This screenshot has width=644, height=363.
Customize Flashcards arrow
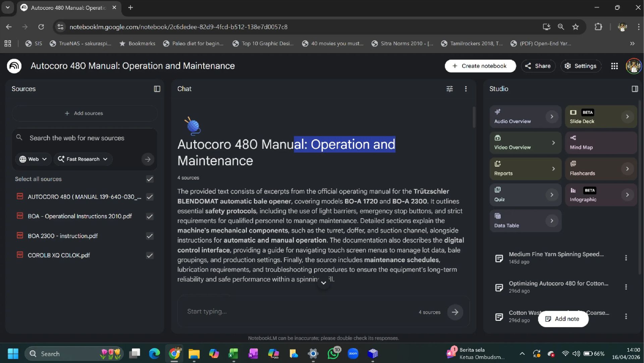tap(627, 169)
